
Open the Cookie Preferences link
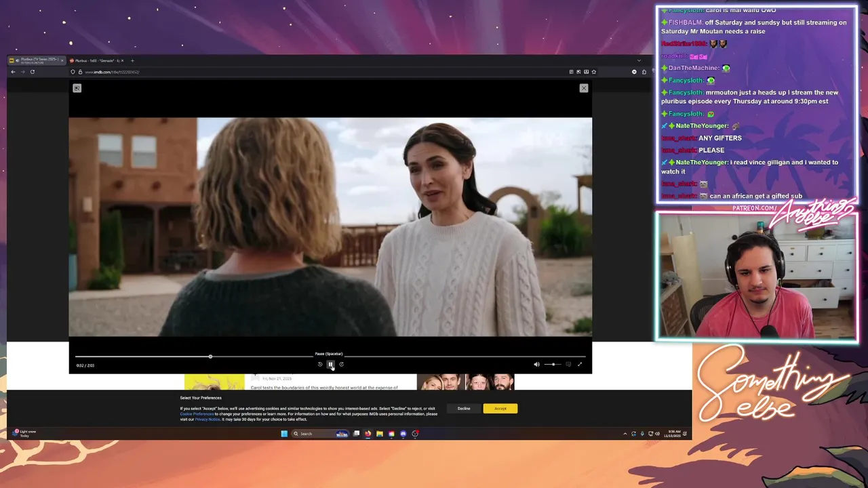[x=197, y=414]
